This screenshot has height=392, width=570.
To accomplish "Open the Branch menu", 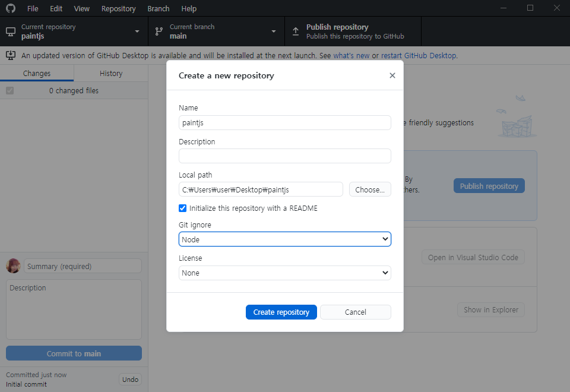I will pyautogui.click(x=159, y=8).
